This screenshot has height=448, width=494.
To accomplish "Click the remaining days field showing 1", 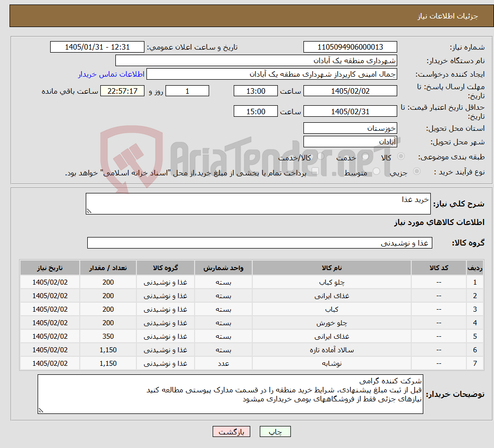I will pyautogui.click(x=187, y=91).
